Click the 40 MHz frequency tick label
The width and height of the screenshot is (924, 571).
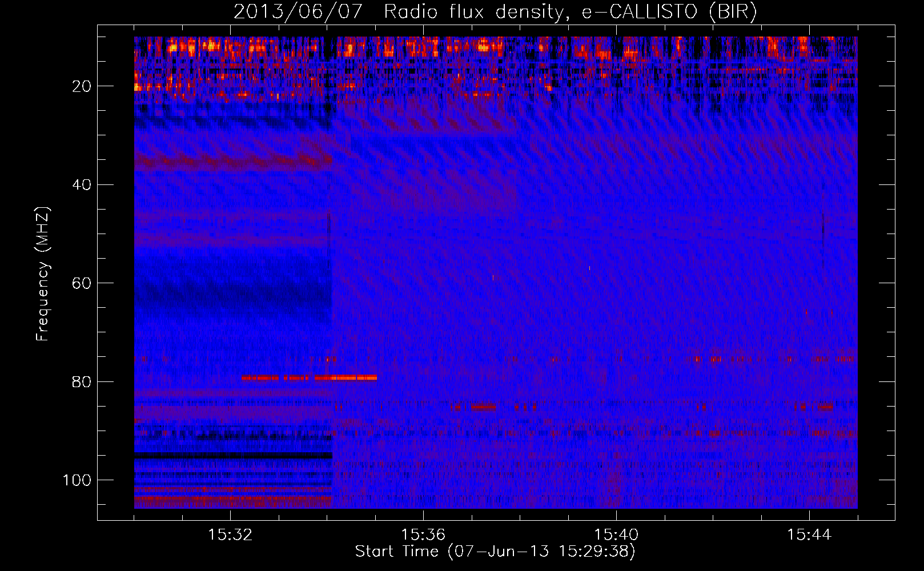point(82,185)
